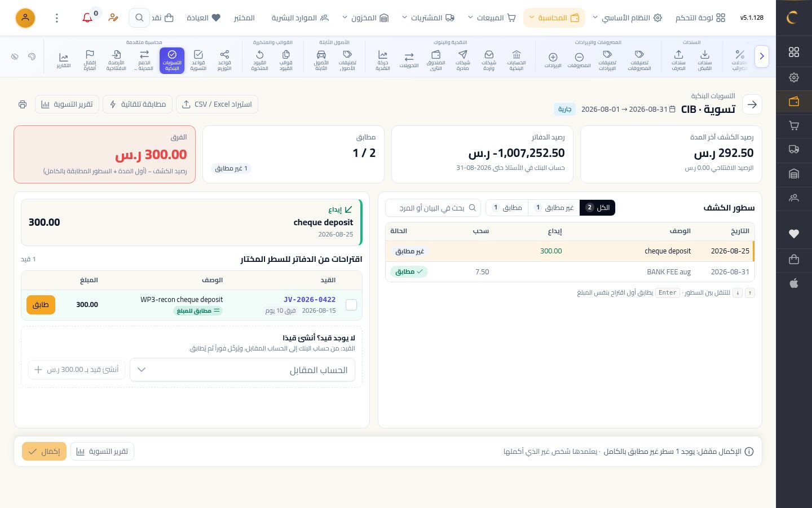Screen dimensions: 812x508
Task: Filter to matched (مطابق) lines tab
Action: pos(507,208)
